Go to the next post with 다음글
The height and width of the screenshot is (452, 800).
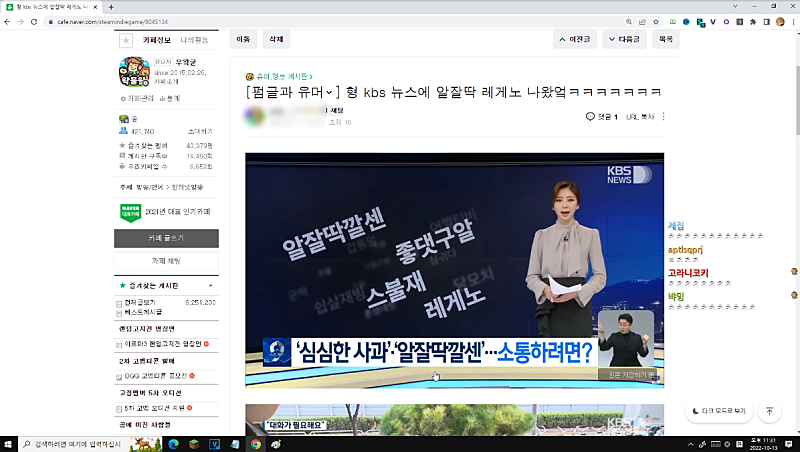pos(624,39)
